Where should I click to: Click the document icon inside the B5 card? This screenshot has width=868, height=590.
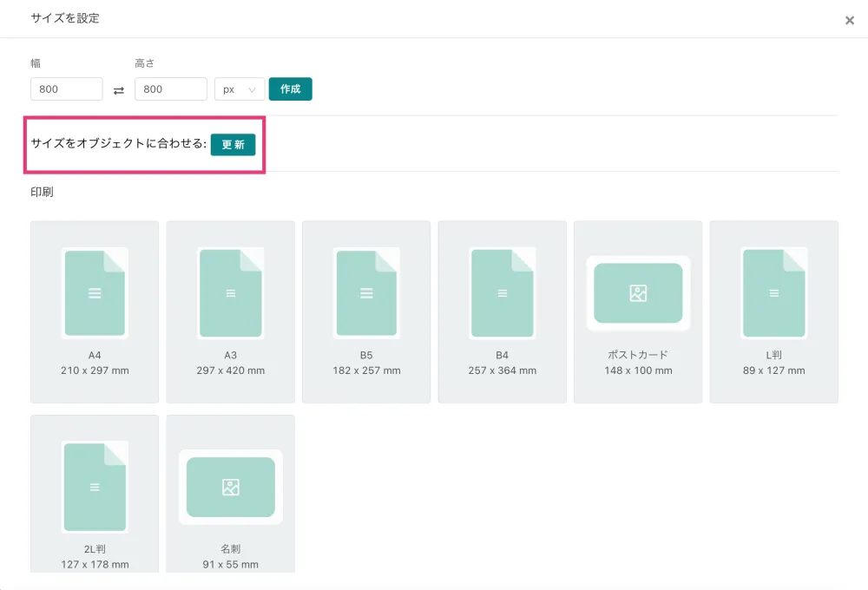pos(365,293)
